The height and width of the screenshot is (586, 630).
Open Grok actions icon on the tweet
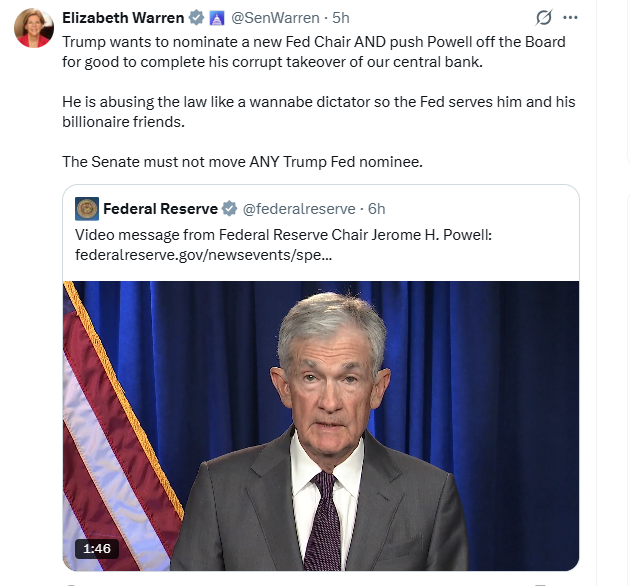click(545, 18)
